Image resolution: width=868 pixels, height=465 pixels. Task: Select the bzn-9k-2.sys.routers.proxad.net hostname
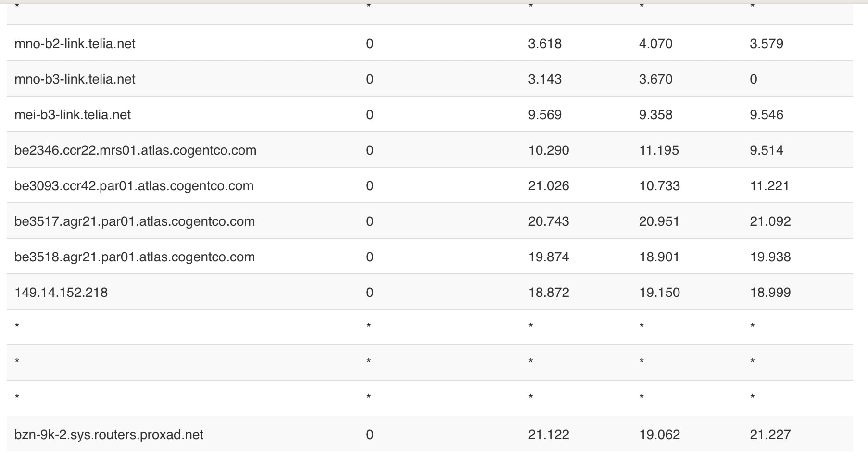point(109,435)
